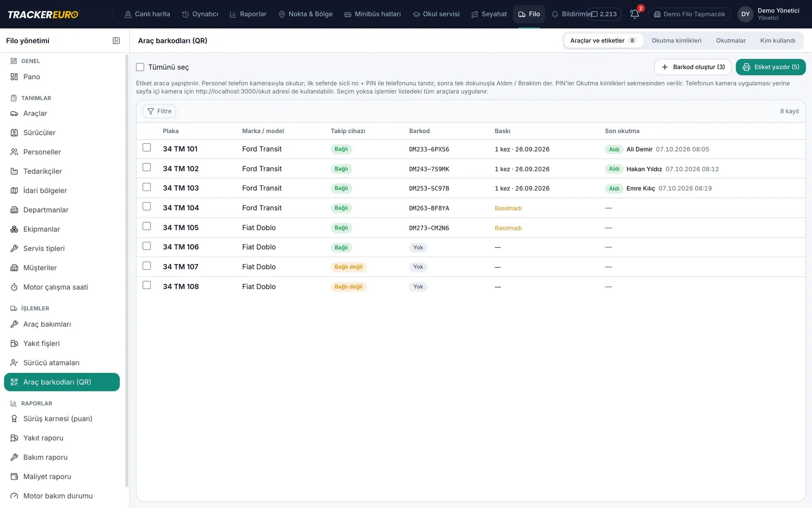Select the checkbox for 34 TM 102

[x=147, y=167]
